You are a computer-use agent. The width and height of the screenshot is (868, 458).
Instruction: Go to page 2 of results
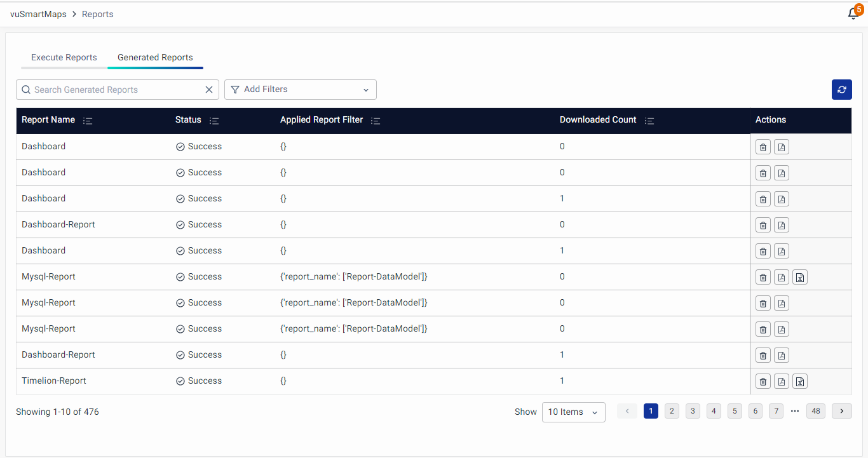coord(672,411)
